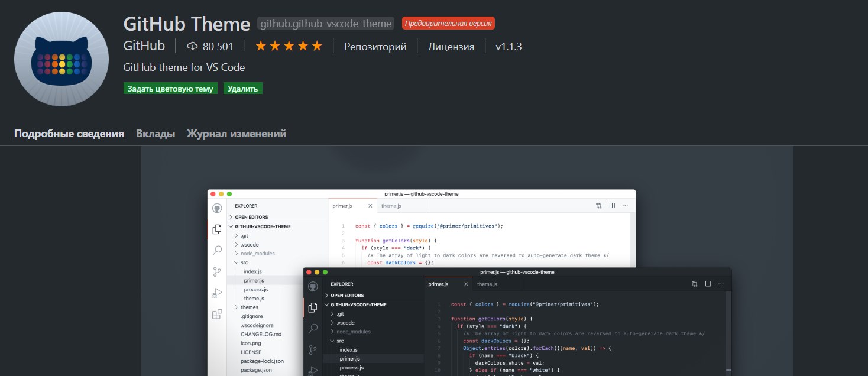Open index.js in dark preview explorer
This screenshot has height=376, width=868.
pyautogui.click(x=348, y=349)
